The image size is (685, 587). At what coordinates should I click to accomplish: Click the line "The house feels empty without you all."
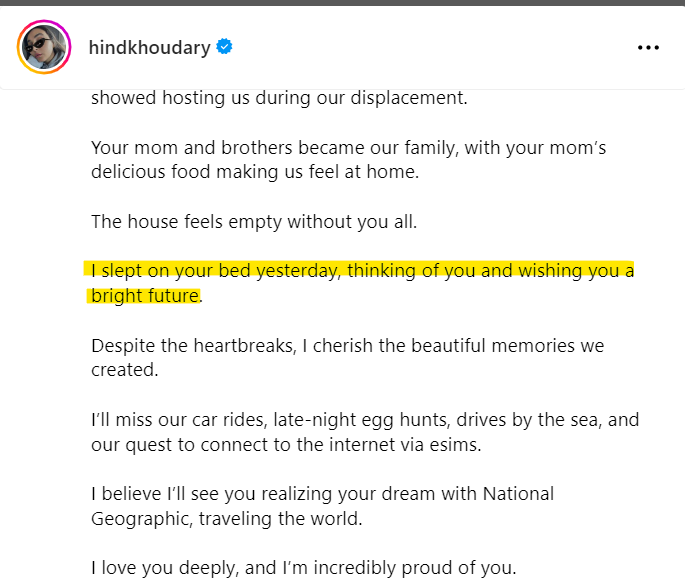tap(254, 221)
